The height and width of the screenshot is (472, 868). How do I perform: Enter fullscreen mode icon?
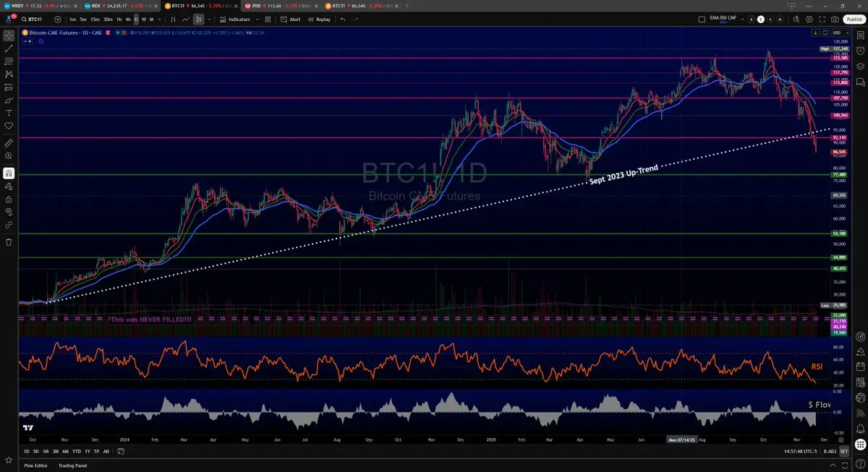(822, 20)
